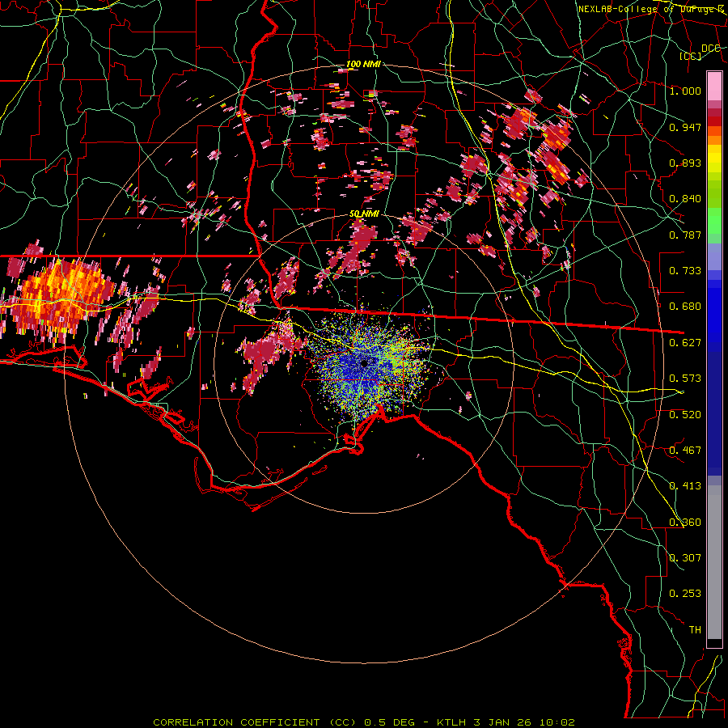Click the 0.573 legend value

click(x=685, y=379)
